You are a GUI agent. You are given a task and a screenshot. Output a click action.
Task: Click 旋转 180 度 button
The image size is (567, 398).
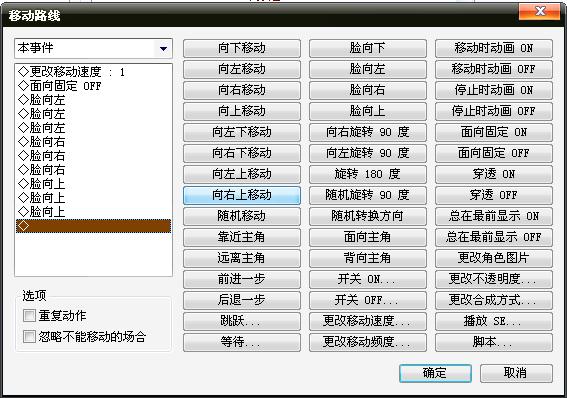pos(368,174)
